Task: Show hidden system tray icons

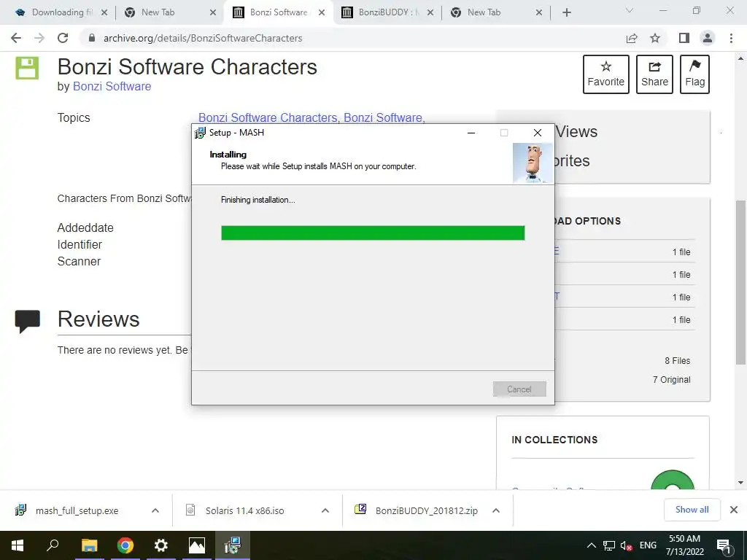Action: [591, 545]
